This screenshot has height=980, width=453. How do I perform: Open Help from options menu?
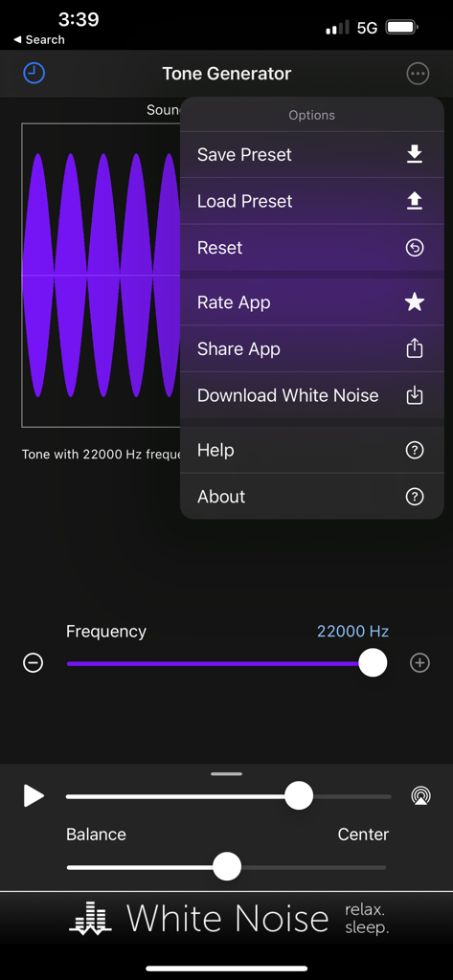tap(311, 450)
